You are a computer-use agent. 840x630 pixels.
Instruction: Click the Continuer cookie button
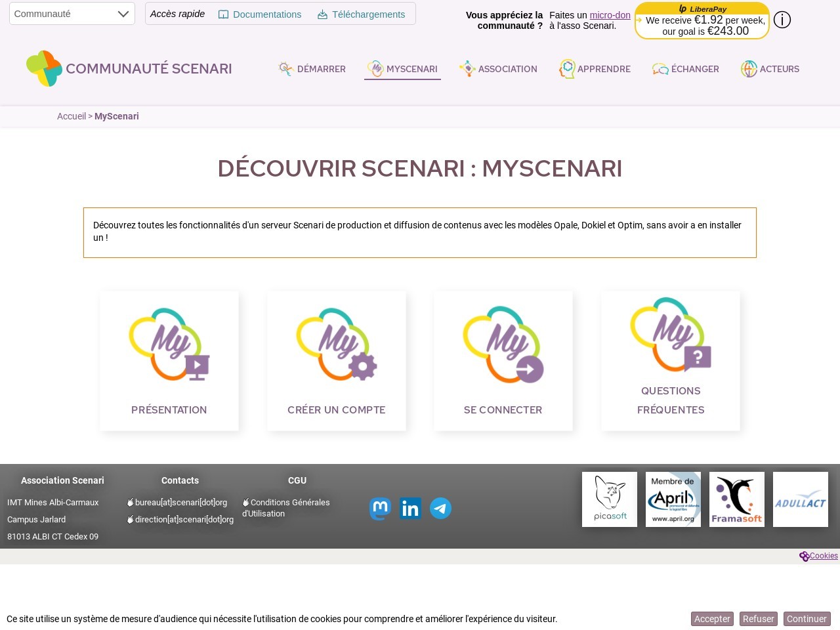click(807, 619)
